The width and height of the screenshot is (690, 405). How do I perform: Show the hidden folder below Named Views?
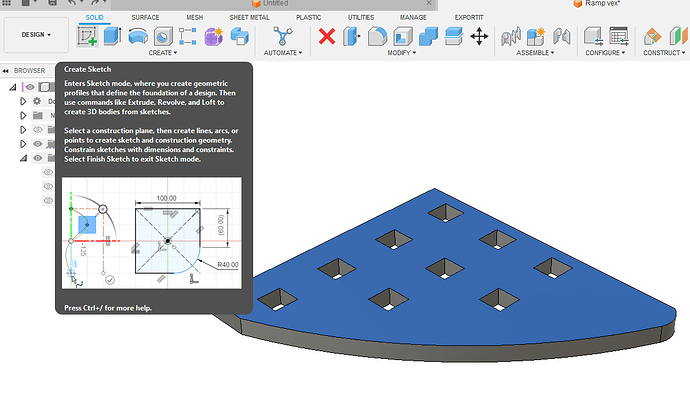point(38,130)
